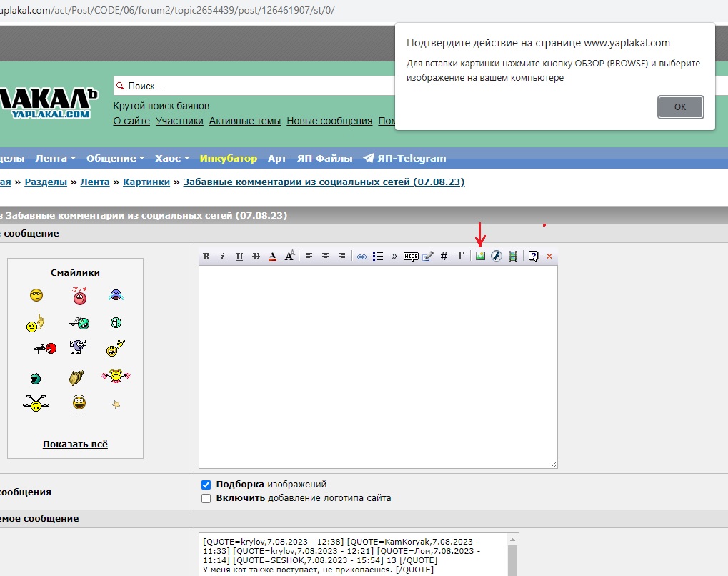Open Участники link
The image size is (728, 576).
click(179, 121)
